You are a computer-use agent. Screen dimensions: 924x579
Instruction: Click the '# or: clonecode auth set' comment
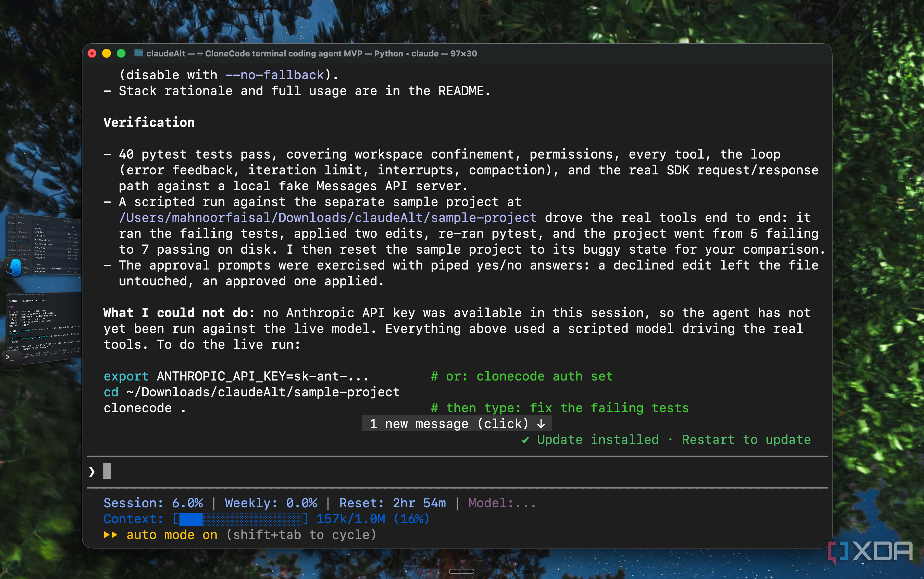pos(522,376)
